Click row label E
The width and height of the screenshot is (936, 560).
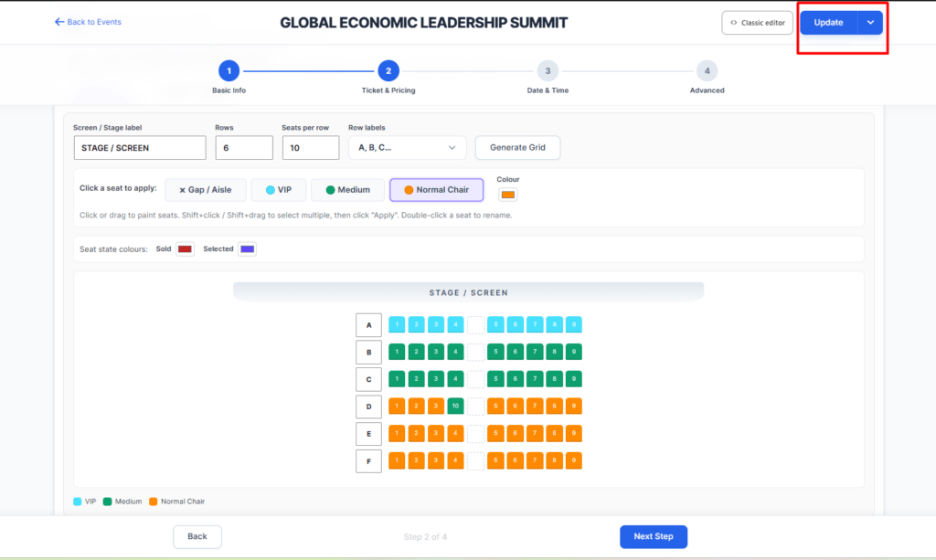(369, 434)
